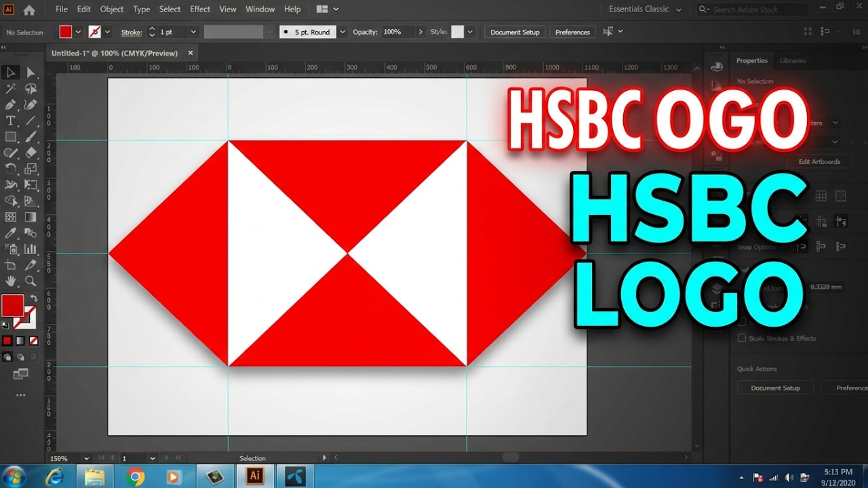Expand stroke weight 1 pt dropdown
The width and height of the screenshot is (868, 488).
193,32
